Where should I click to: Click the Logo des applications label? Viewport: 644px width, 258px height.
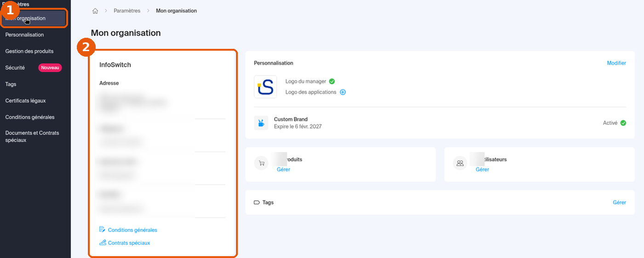tap(311, 92)
